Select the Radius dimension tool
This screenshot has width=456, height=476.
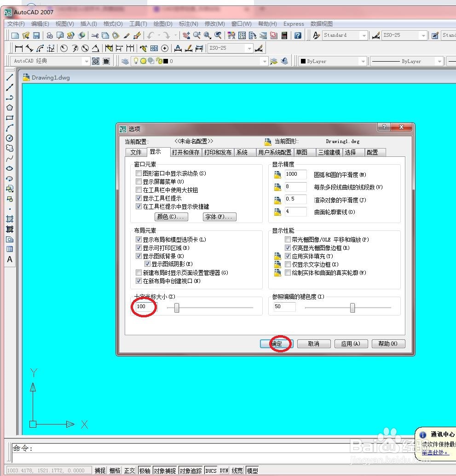click(x=64, y=48)
